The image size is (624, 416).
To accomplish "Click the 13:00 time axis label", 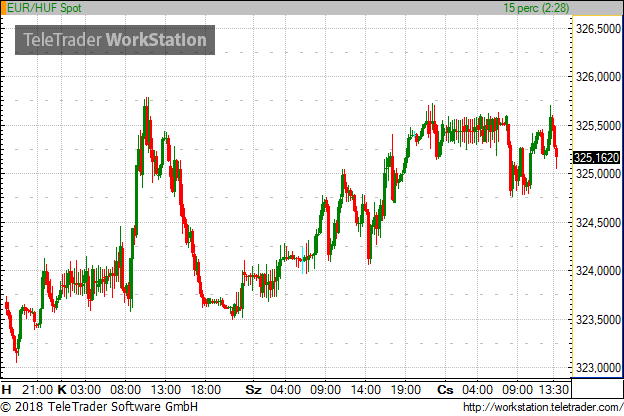I will (166, 389).
